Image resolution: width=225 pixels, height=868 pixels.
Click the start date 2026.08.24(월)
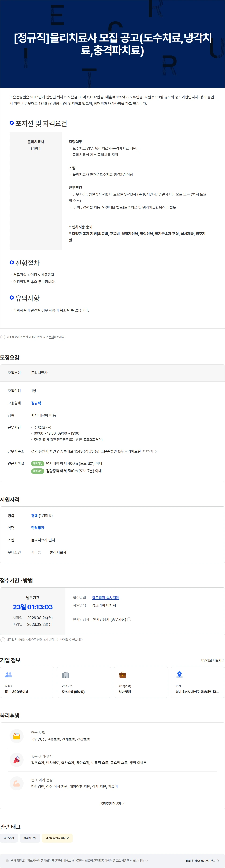coord(40,618)
